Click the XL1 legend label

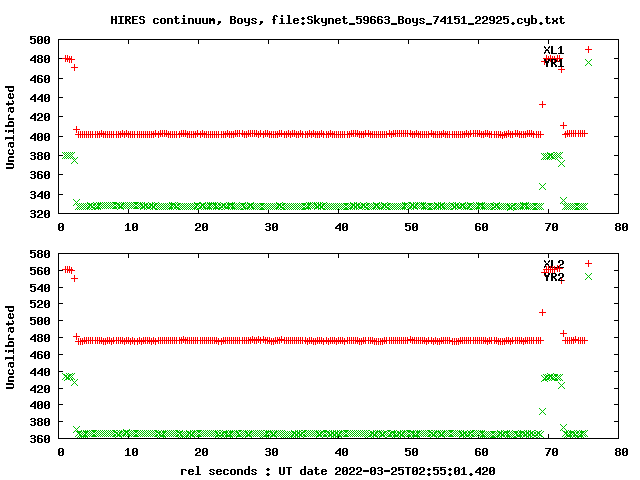[553, 50]
